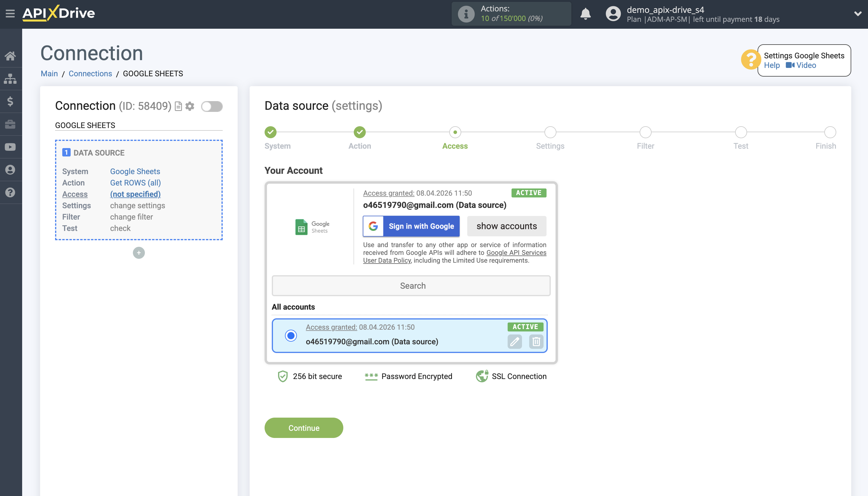Open Google API Services User Data Policy link
The image size is (868, 496).
point(516,252)
